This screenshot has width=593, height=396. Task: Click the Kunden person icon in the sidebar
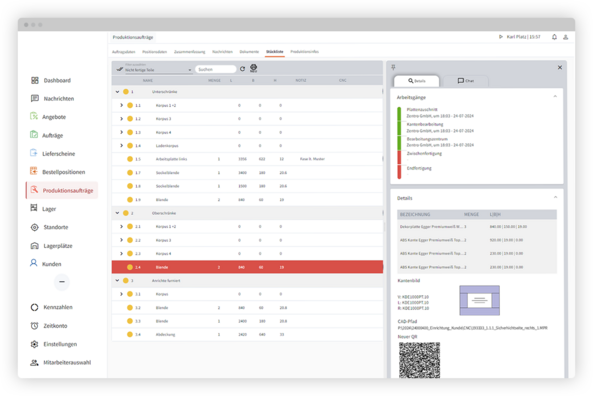pyautogui.click(x=34, y=263)
